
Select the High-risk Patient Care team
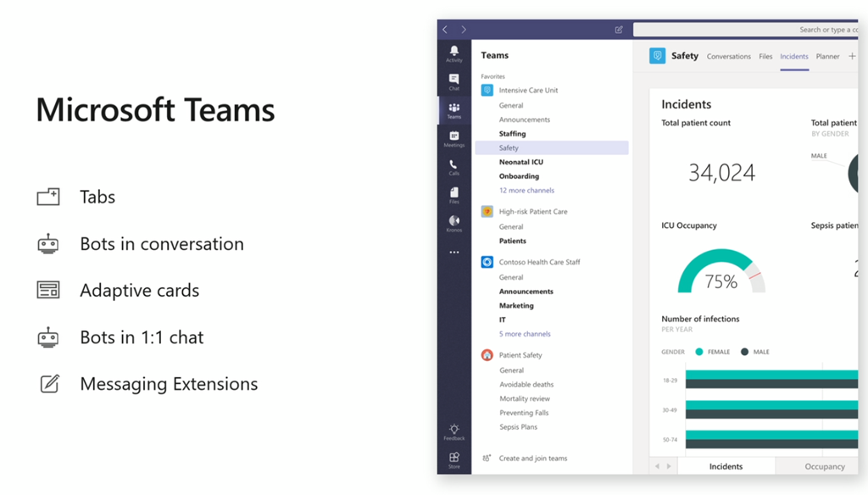pos(533,212)
